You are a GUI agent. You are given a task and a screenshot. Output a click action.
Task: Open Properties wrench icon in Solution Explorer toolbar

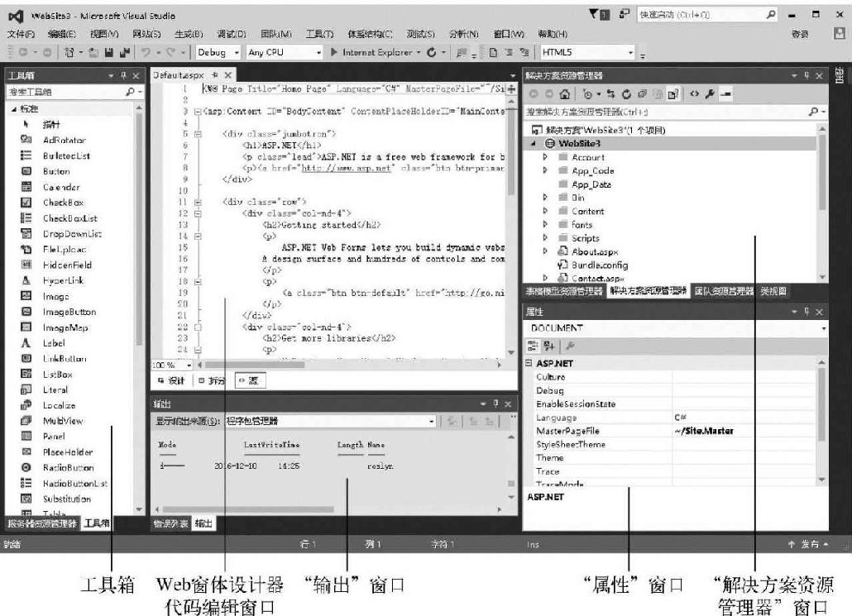click(710, 94)
